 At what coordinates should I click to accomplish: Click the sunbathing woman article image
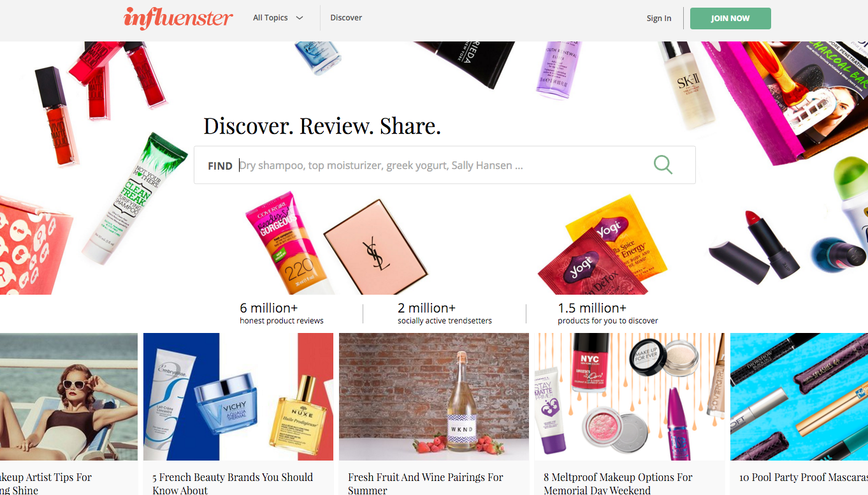click(69, 397)
